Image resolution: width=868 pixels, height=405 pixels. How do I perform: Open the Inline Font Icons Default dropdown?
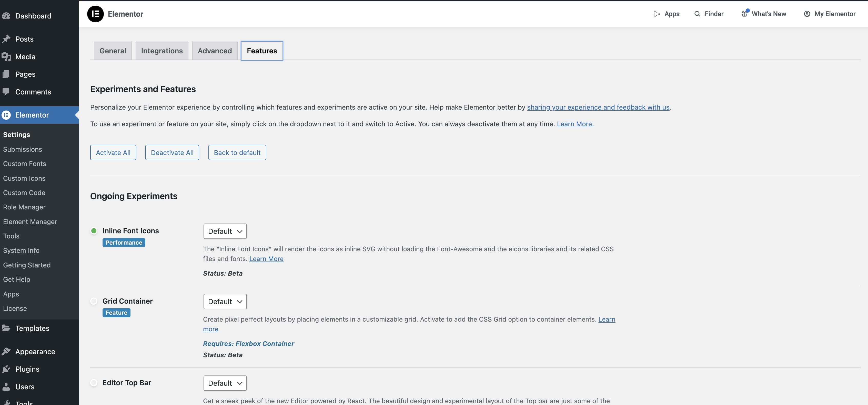pyautogui.click(x=224, y=231)
